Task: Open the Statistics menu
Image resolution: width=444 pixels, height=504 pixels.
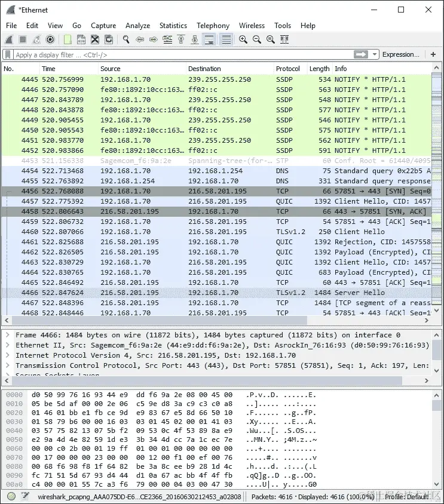Action: pos(173,26)
